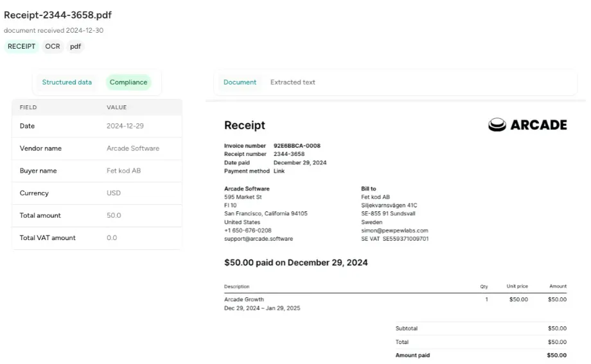The width and height of the screenshot is (591, 364).
Task: Select the Total amount row
Action: tap(96, 216)
